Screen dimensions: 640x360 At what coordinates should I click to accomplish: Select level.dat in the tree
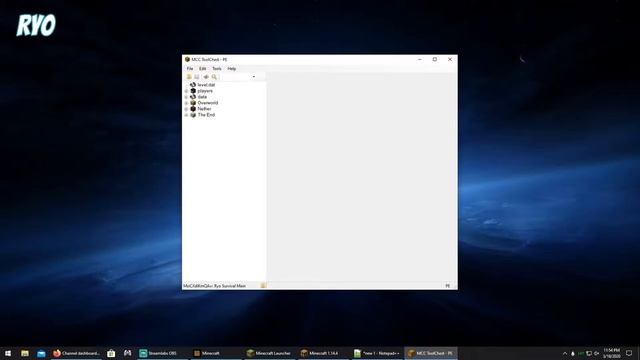[206, 85]
